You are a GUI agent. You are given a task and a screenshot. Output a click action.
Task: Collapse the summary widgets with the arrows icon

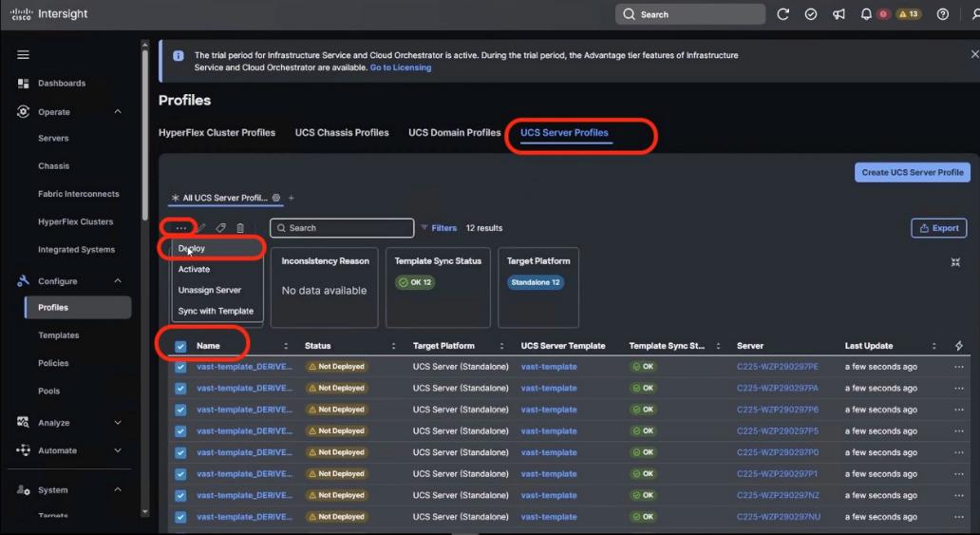955,262
